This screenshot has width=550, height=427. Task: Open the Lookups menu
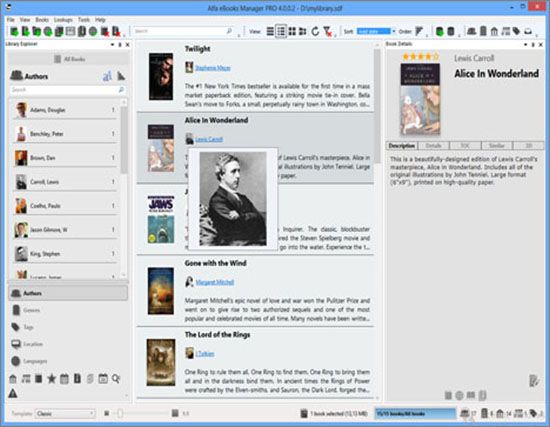click(x=63, y=20)
